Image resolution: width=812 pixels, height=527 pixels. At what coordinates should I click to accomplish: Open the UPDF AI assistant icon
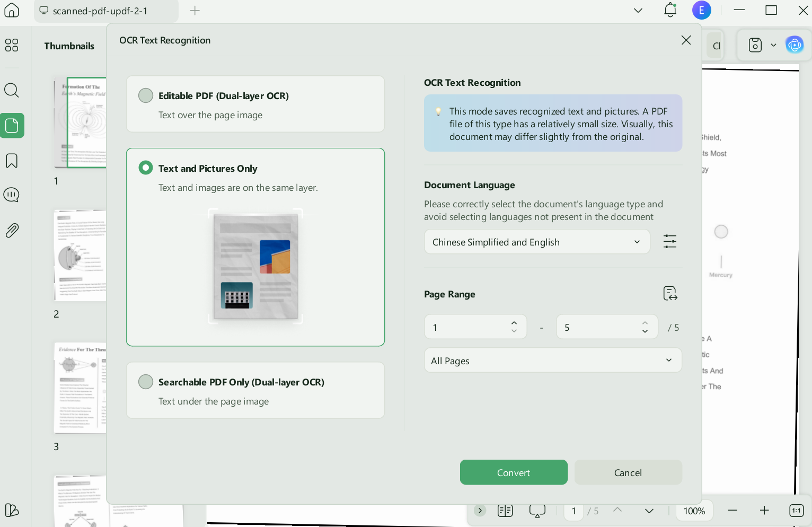(x=795, y=45)
